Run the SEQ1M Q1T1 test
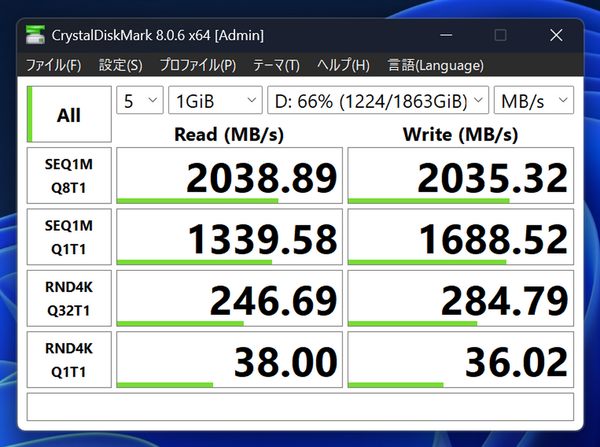The width and height of the screenshot is (600, 447). pos(69,237)
